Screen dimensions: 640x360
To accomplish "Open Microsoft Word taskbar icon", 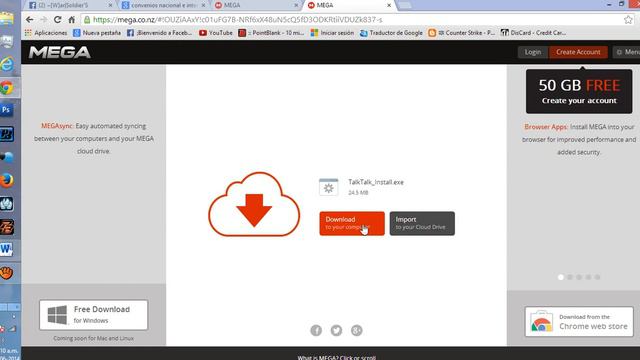I will (7, 249).
